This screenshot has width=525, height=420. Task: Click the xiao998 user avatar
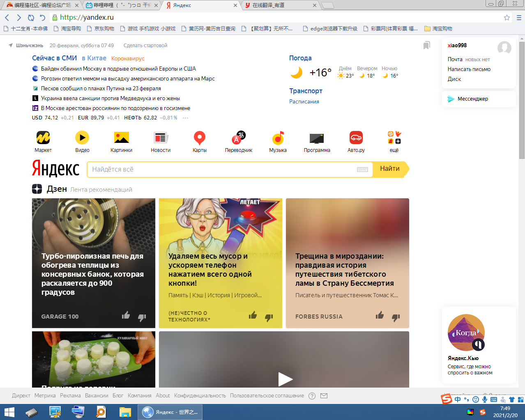tap(504, 48)
